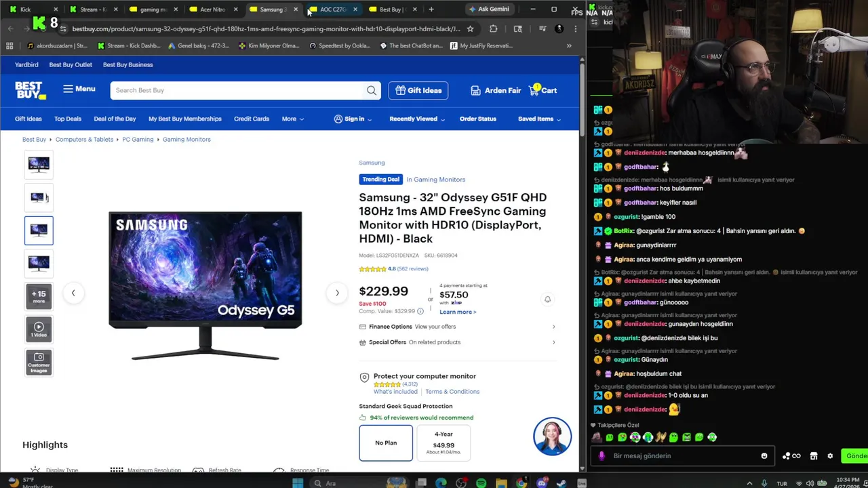Expand Special Offers row
This screenshot has height=488, width=868.
[458, 342]
